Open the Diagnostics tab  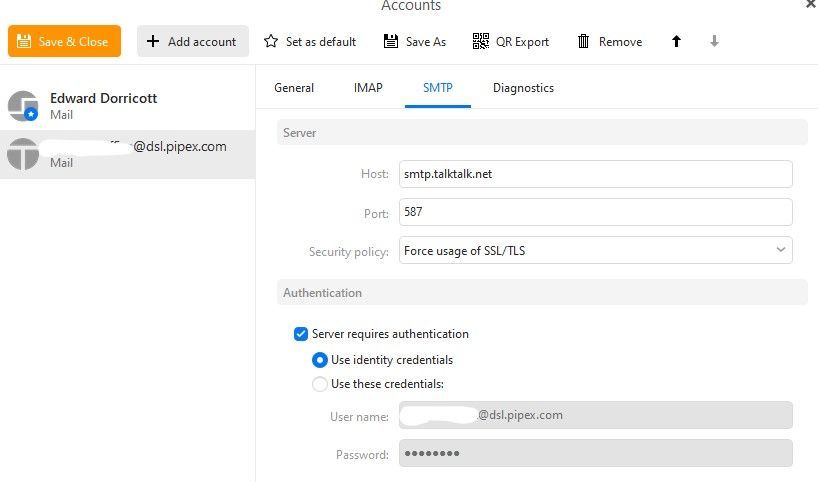point(523,88)
